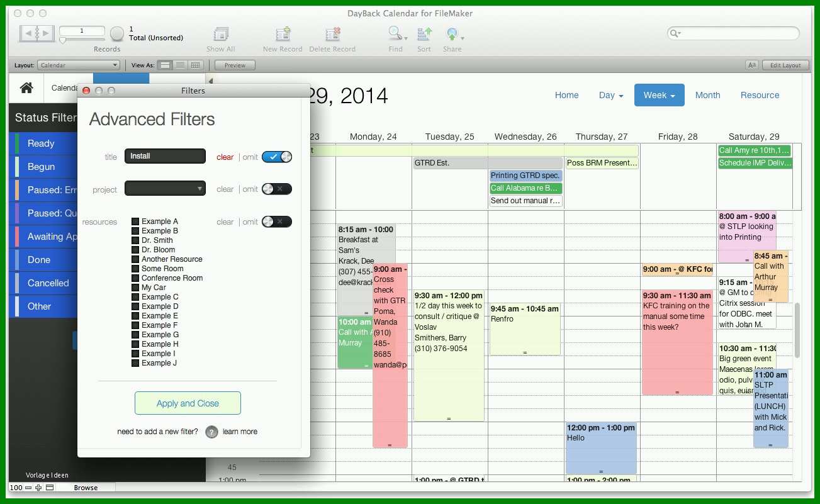Toggle the project omit switch
Viewport: 820px width, 504px height.
pyautogui.click(x=277, y=189)
